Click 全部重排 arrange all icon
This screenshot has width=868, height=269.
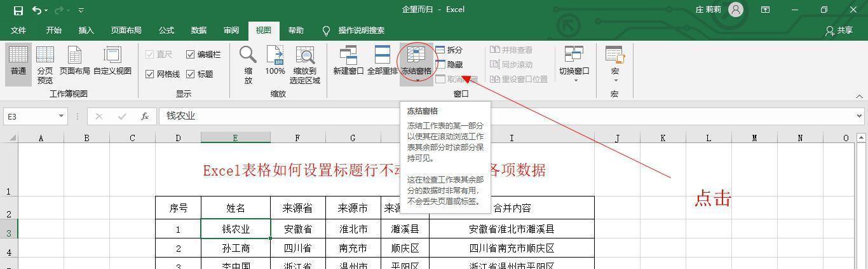(383, 61)
